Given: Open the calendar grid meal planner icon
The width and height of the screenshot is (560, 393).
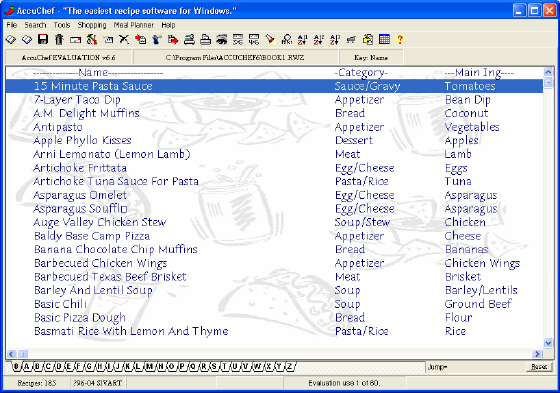Looking at the screenshot, I should (384, 39).
